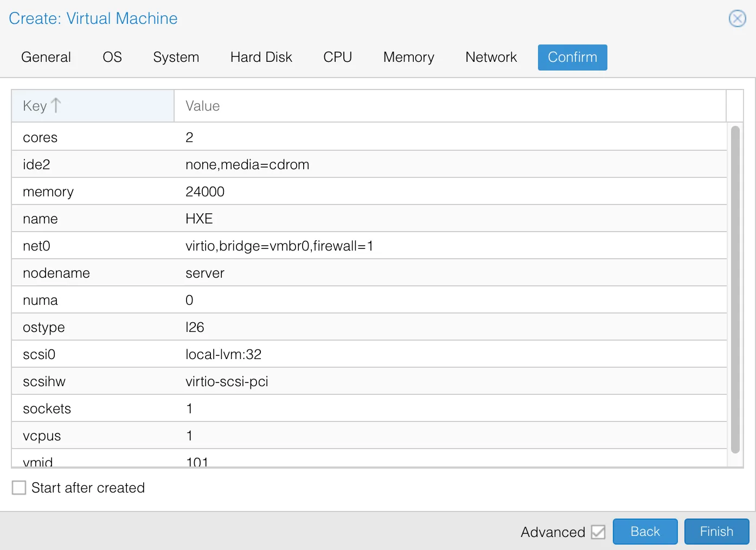Click the Back button

click(x=645, y=532)
